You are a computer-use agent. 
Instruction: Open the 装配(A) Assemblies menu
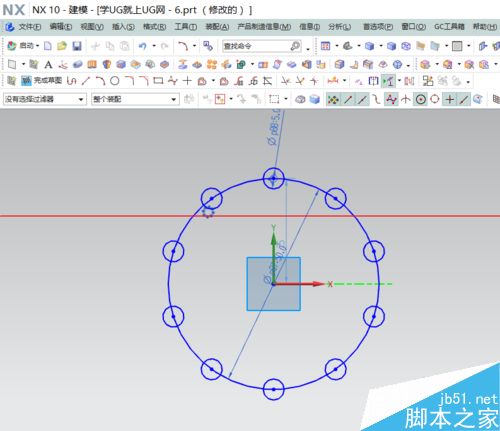click(217, 27)
